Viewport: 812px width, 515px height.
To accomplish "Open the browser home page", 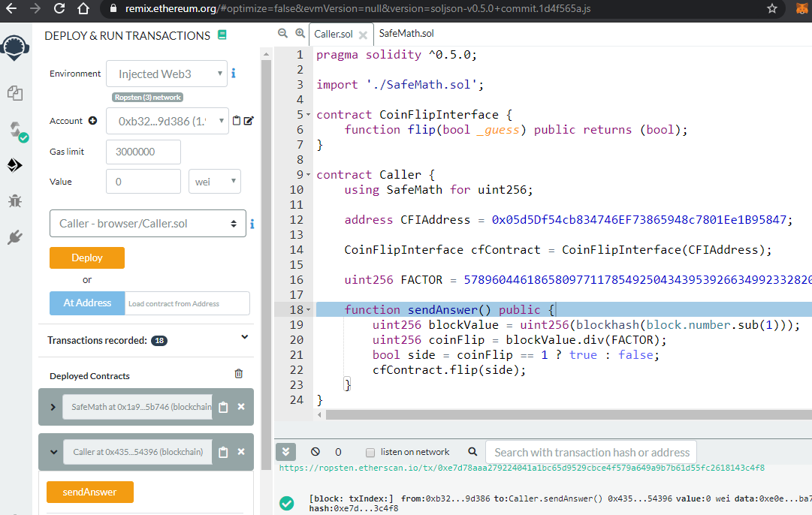I will pyautogui.click(x=83, y=8).
